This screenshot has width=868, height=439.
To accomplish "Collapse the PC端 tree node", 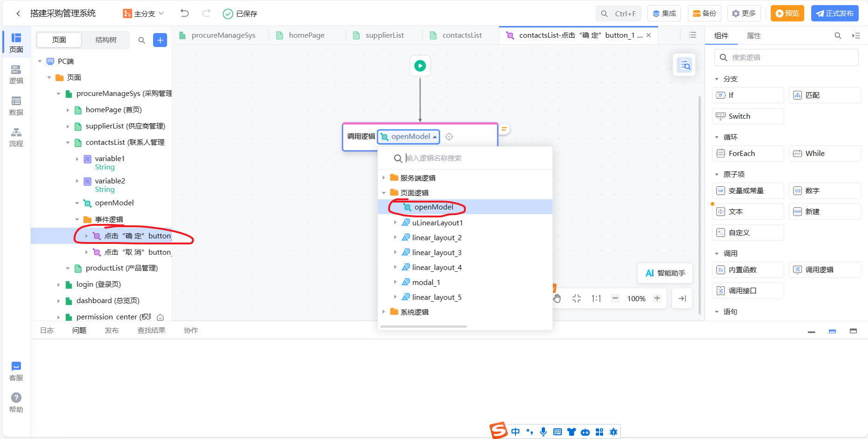I will click(x=40, y=61).
